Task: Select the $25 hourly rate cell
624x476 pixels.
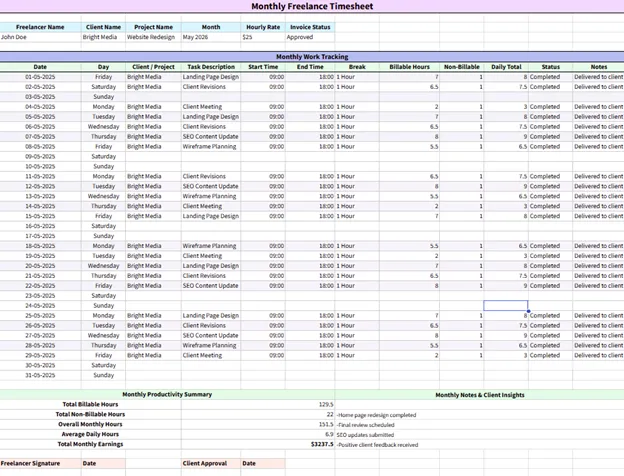Action: tap(263, 37)
